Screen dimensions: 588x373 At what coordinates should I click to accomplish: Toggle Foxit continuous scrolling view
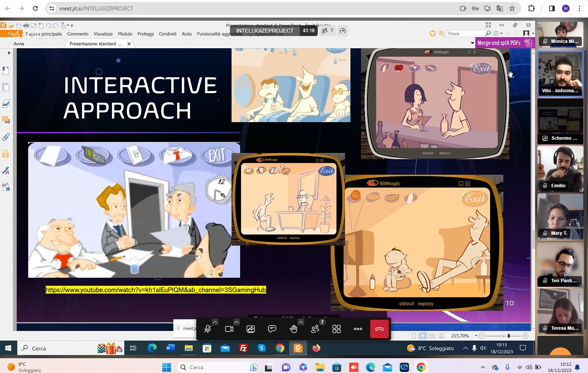tap(423, 336)
